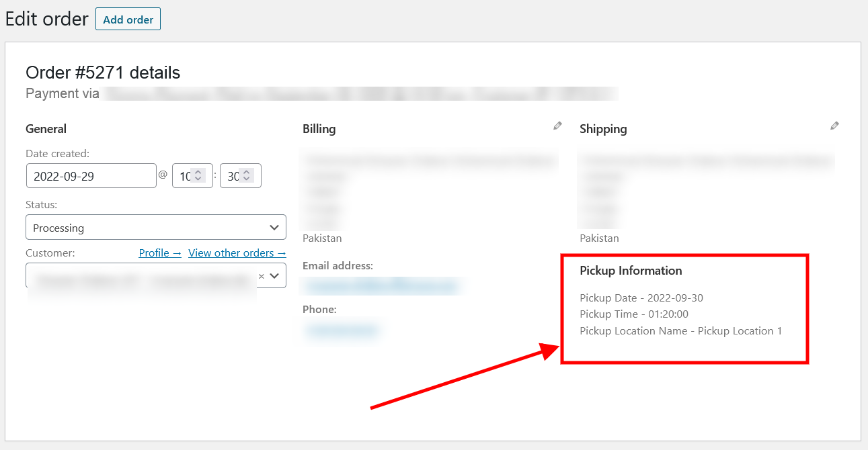Image resolution: width=868 pixels, height=450 pixels.
Task: Click the down arrow on the hour stepper
Action: click(x=198, y=179)
